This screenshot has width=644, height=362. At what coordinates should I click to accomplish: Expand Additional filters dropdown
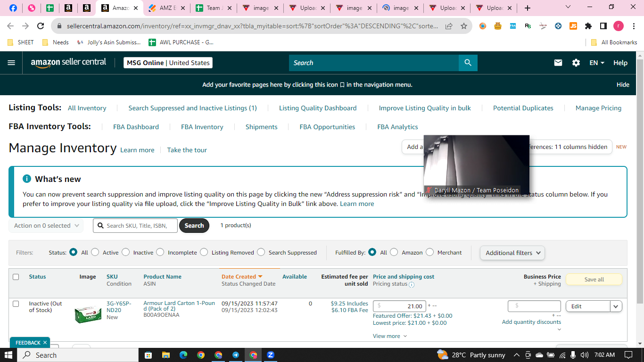512,253
